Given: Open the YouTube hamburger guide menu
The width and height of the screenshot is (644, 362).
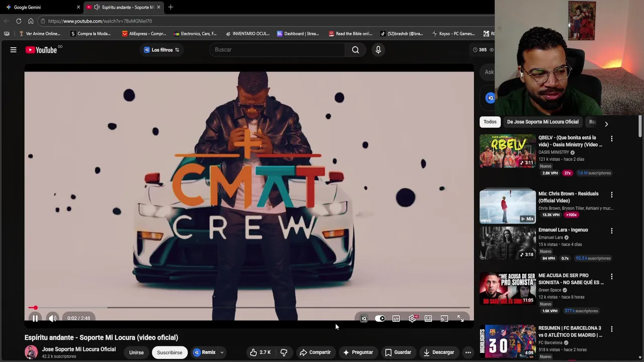Looking at the screenshot, I should click(x=14, y=50).
